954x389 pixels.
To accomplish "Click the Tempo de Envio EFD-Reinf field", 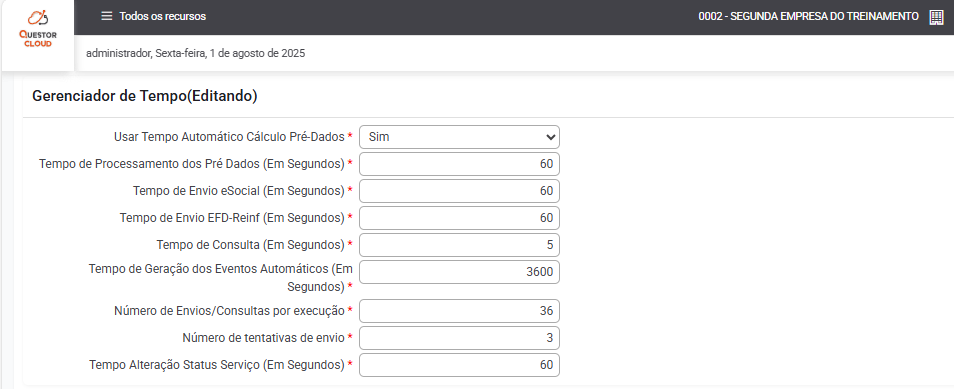I will (x=459, y=218).
